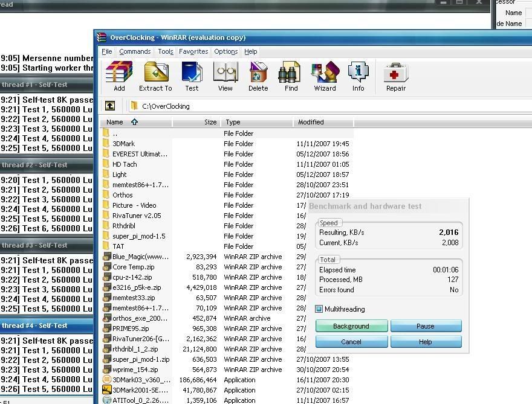Select the Rthdribl folder icon
This screenshot has width=532, height=404.
[x=106, y=226]
